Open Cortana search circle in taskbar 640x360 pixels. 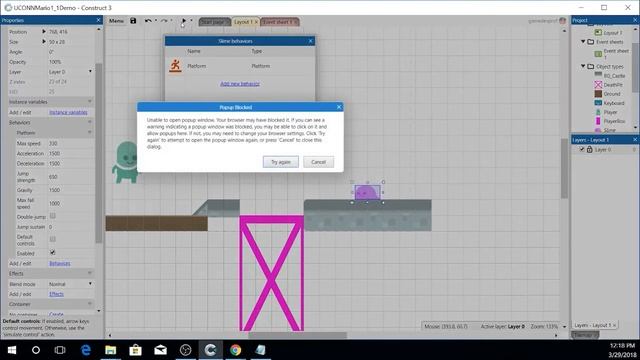(x=36, y=350)
